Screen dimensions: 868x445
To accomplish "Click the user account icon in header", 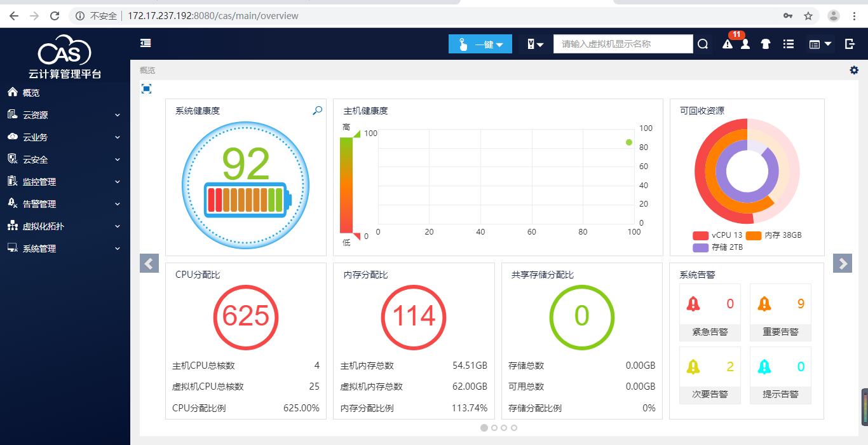I will click(745, 44).
